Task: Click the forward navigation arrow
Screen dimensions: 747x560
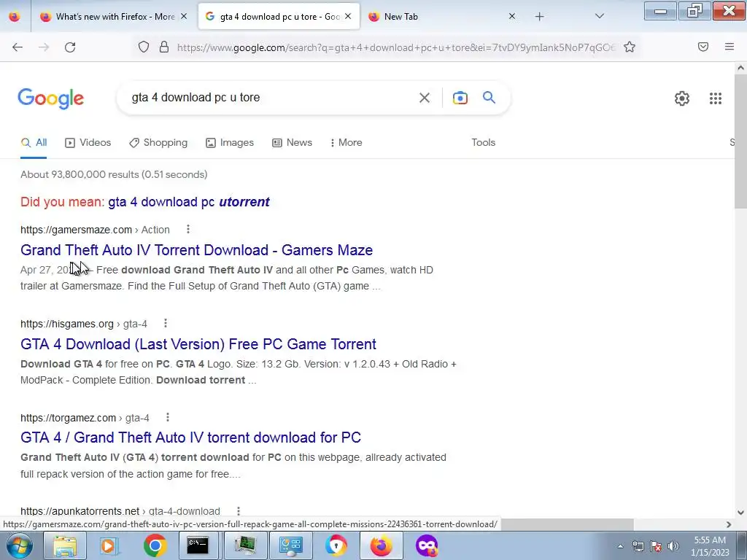Action: click(44, 47)
